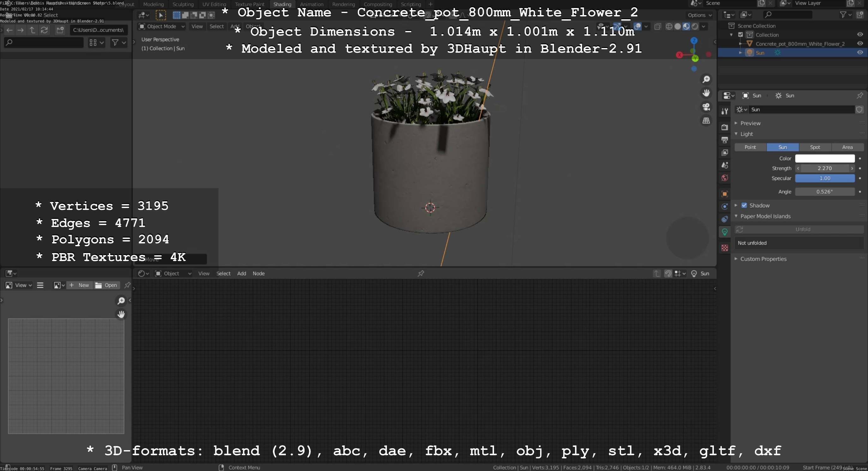Open the node editor Object type dropdown

click(173, 273)
